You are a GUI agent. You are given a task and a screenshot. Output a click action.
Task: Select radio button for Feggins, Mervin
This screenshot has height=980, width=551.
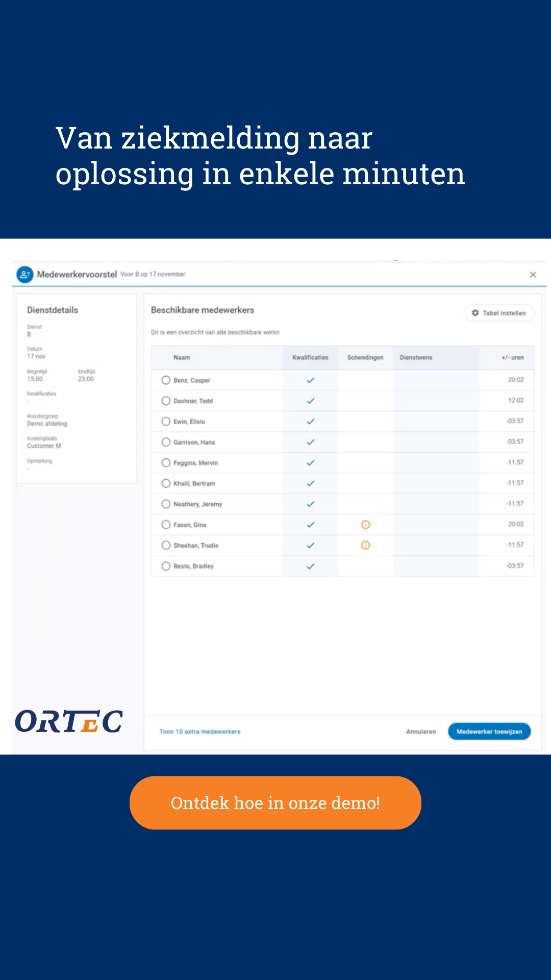click(166, 463)
